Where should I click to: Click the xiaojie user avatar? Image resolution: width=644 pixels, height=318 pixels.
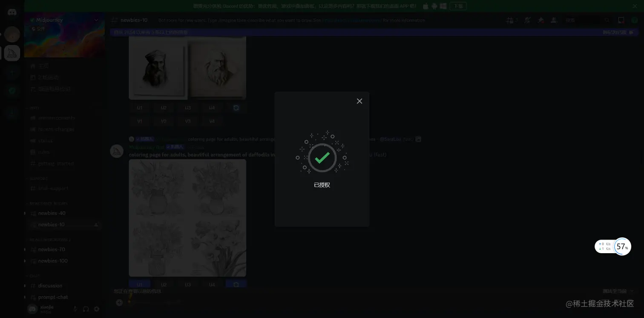pyautogui.click(x=32, y=309)
